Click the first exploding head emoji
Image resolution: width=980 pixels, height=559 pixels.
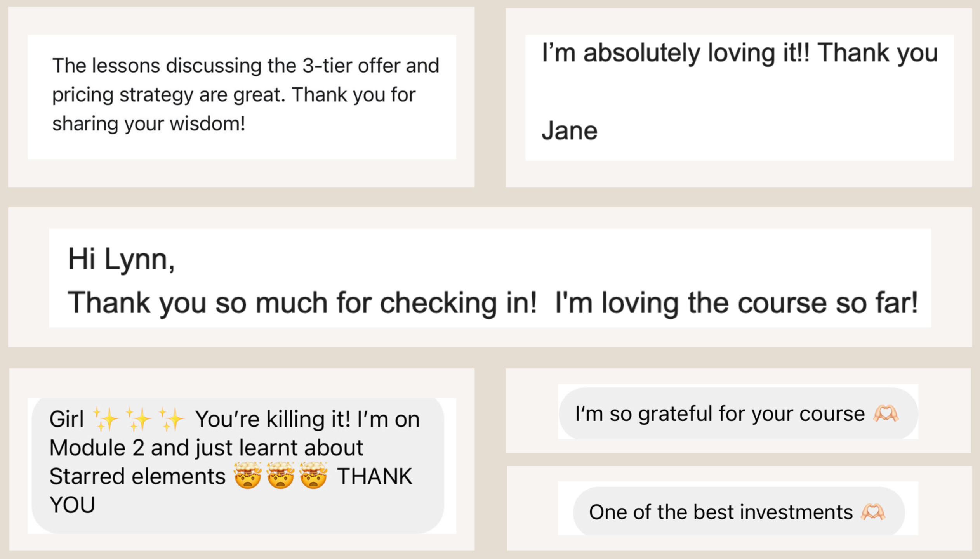[x=248, y=476]
